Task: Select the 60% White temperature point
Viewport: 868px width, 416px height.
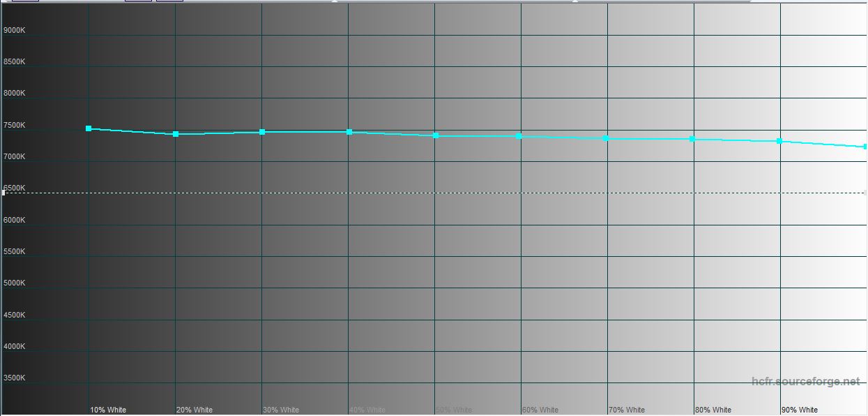Action: (519, 136)
